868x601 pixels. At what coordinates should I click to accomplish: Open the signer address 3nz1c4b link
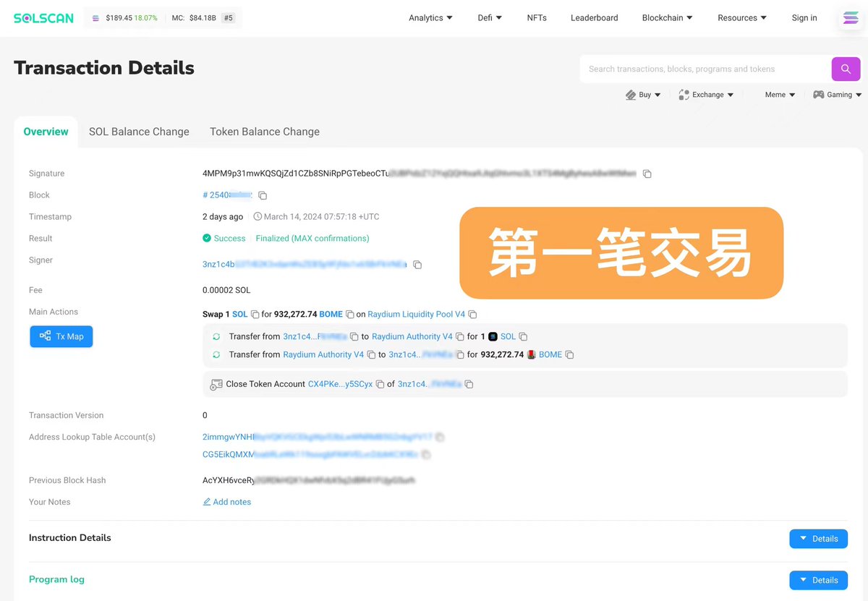coord(305,265)
